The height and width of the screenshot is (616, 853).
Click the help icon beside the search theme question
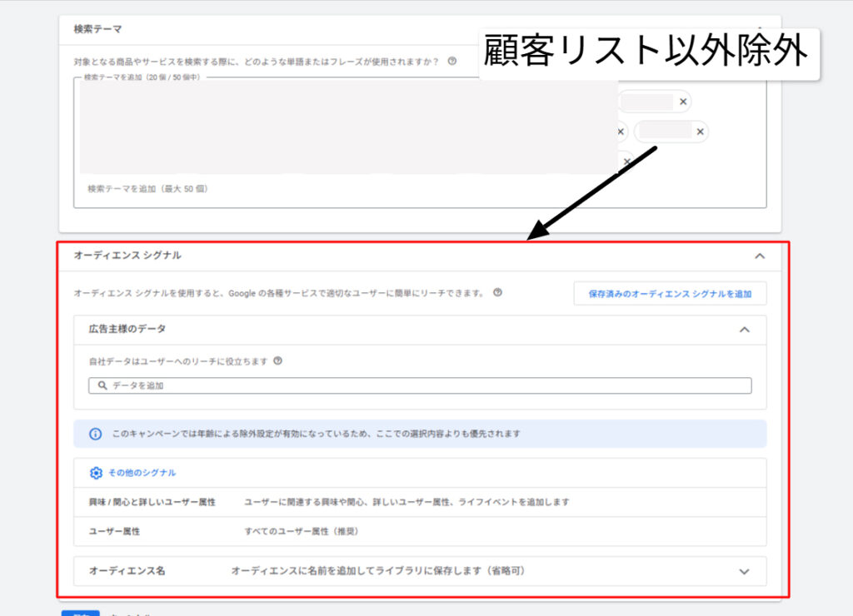click(451, 61)
